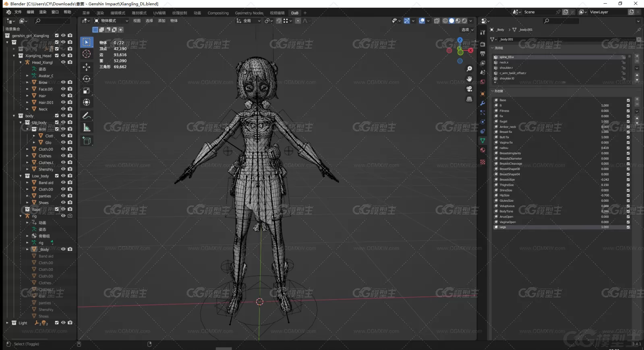Switch to the Compositing workspace tab
644x350 pixels.
pyautogui.click(x=218, y=13)
